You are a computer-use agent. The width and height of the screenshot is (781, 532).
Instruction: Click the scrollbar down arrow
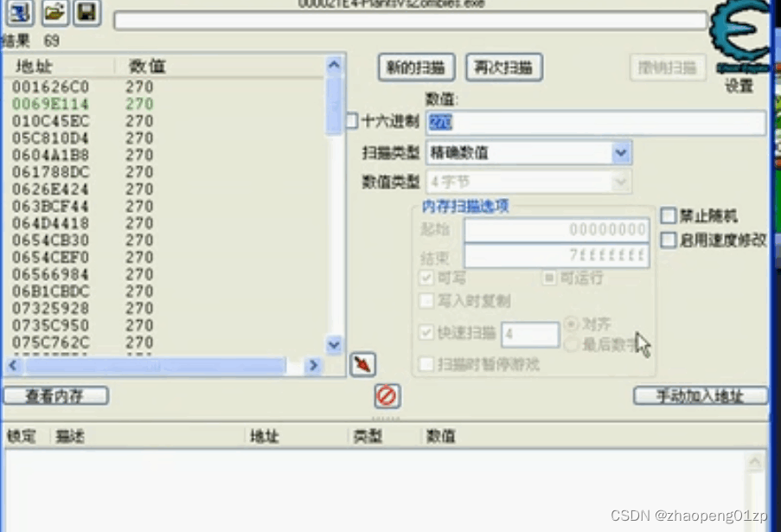334,344
